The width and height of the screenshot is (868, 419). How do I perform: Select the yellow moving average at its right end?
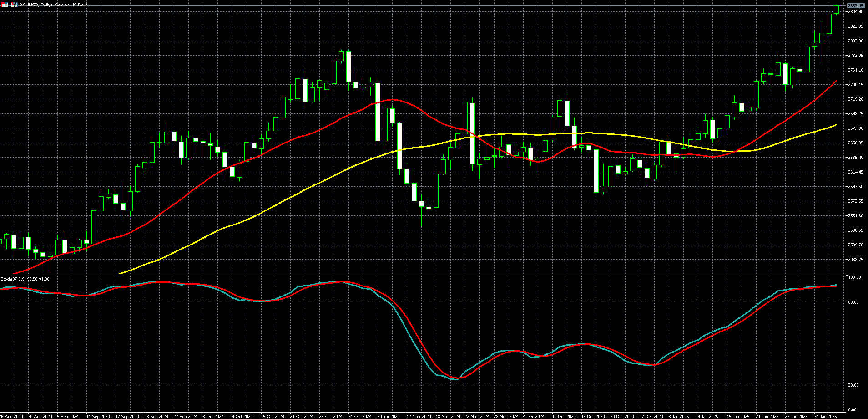click(836, 125)
